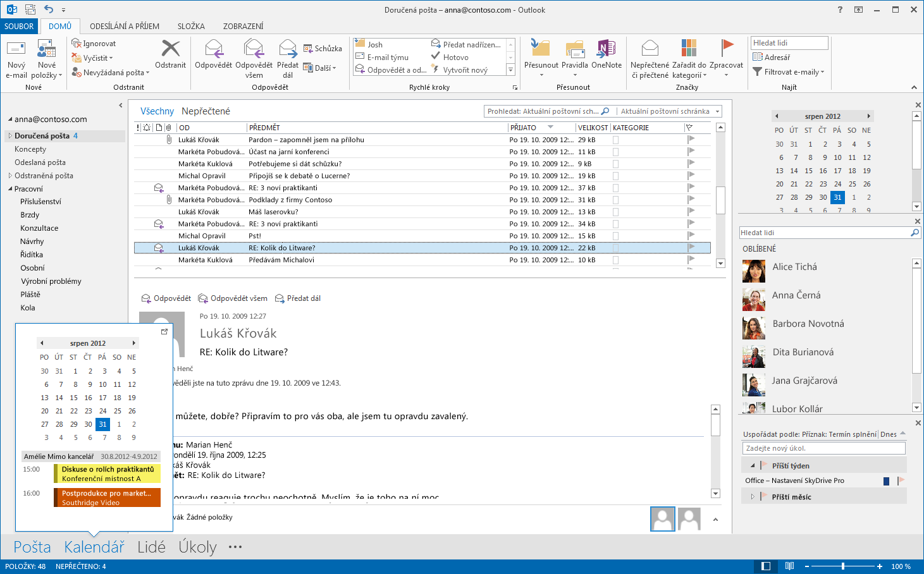924x574 pixels.
Task: Click Odpovědět in the reading pane
Action: (x=166, y=298)
